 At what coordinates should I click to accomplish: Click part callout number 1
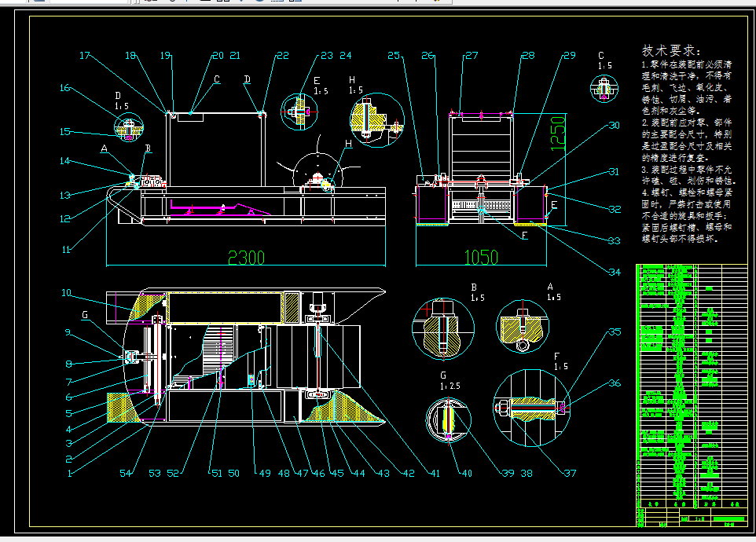tap(69, 474)
